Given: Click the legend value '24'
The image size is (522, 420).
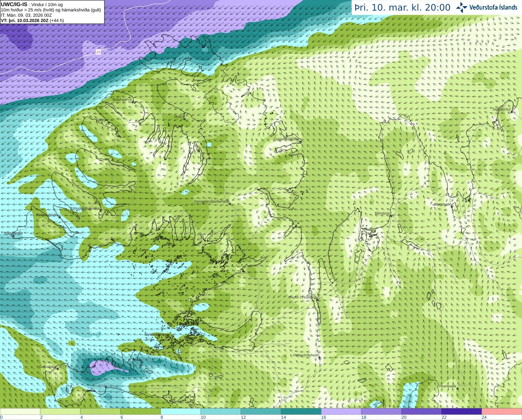Looking at the screenshot, I should coord(484,418).
